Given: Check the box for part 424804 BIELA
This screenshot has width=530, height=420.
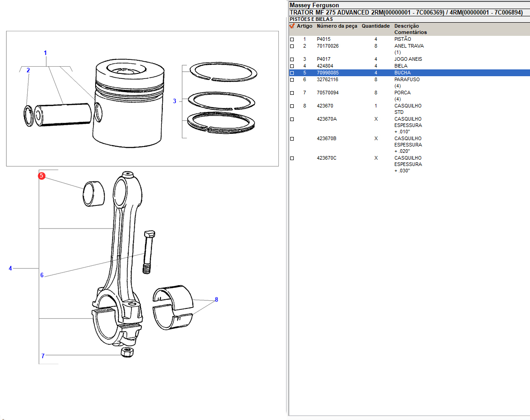Looking at the screenshot, I should point(292,66).
